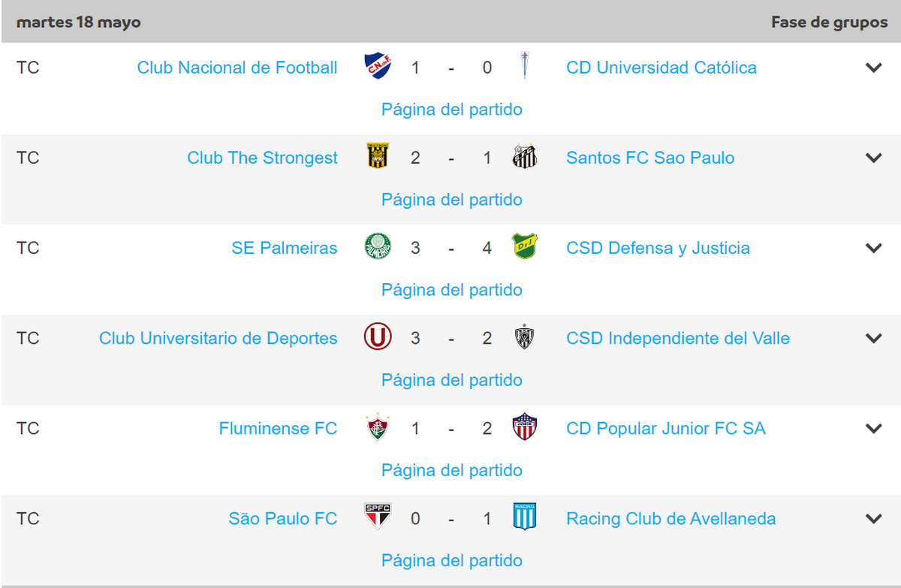This screenshot has width=901, height=588.
Task: Click the Fluminense FC crest
Action: (x=376, y=427)
